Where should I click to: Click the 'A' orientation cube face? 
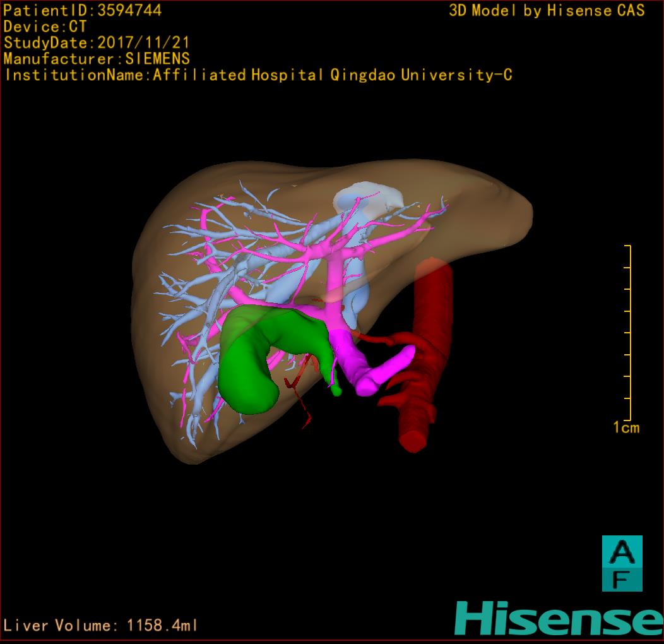(622, 552)
